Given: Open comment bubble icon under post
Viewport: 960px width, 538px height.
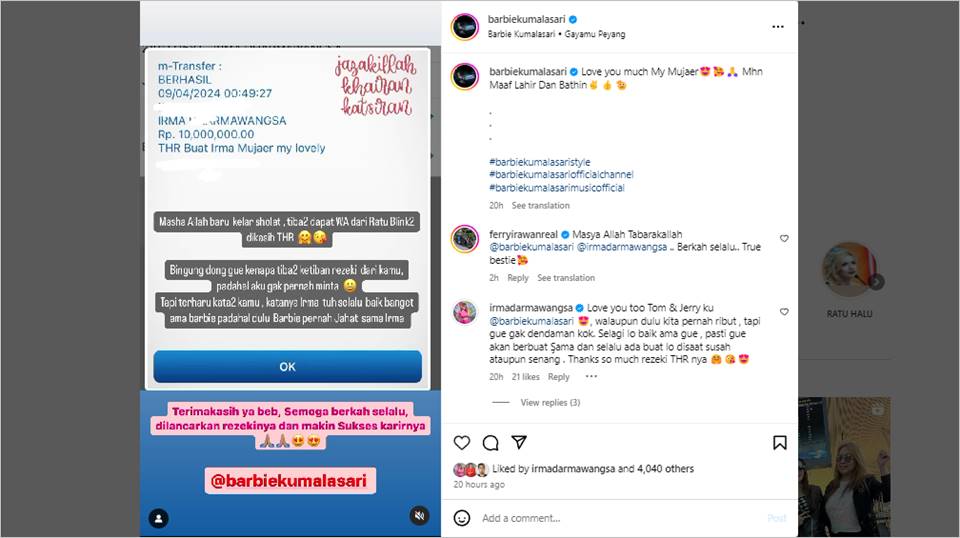Looking at the screenshot, I should tap(490, 443).
